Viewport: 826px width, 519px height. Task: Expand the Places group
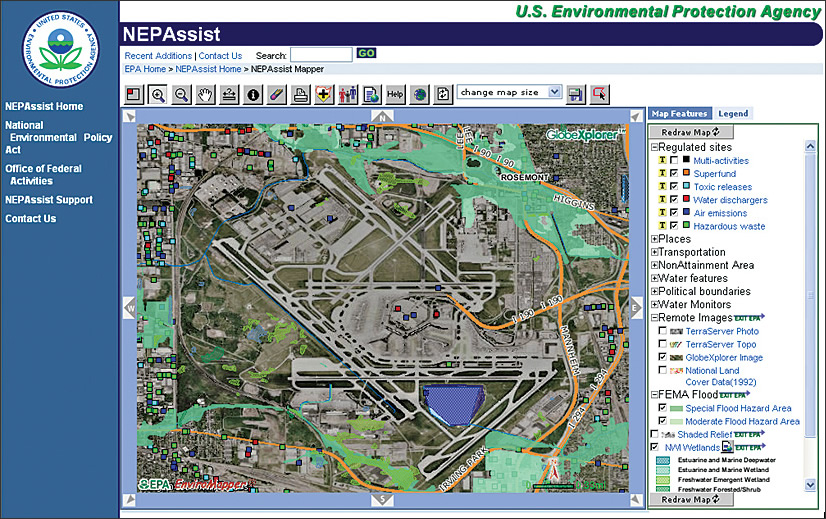click(654, 239)
